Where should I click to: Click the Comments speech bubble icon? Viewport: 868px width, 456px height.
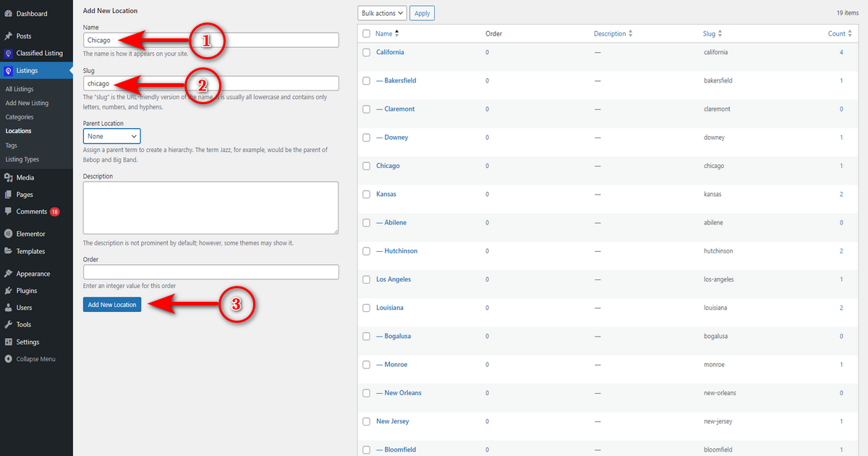[x=8, y=212]
